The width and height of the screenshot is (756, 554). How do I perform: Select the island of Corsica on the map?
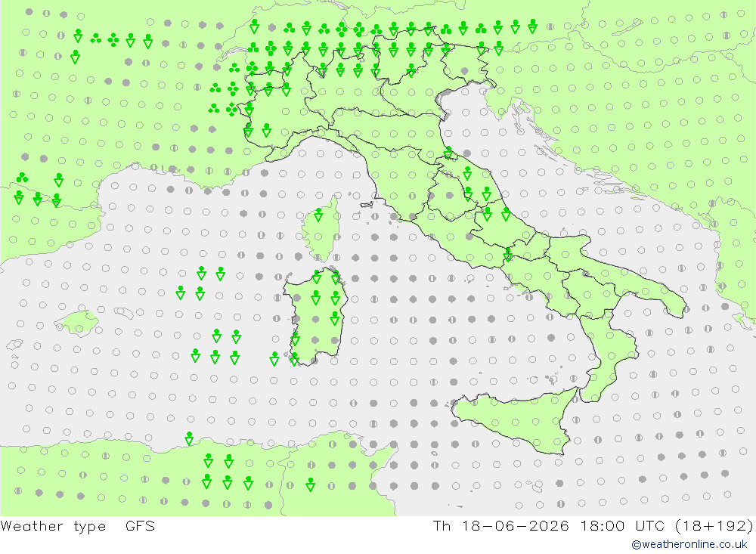coord(321,229)
